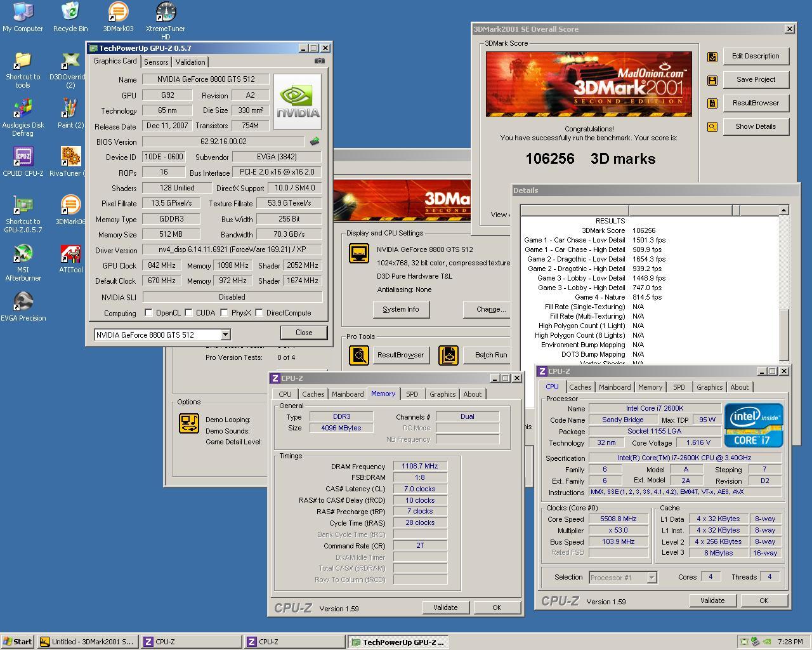Image resolution: width=812 pixels, height=650 pixels.
Task: Click the System Info button in 3DMark
Action: 401,309
